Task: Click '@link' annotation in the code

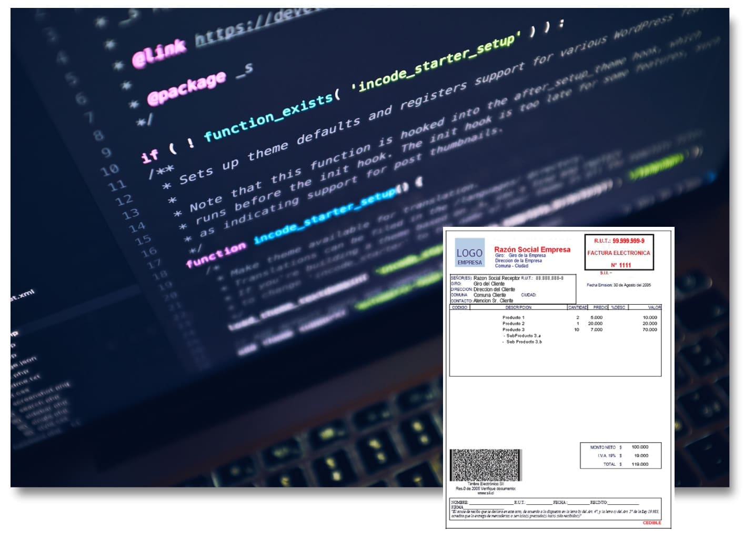Action: tap(159, 54)
